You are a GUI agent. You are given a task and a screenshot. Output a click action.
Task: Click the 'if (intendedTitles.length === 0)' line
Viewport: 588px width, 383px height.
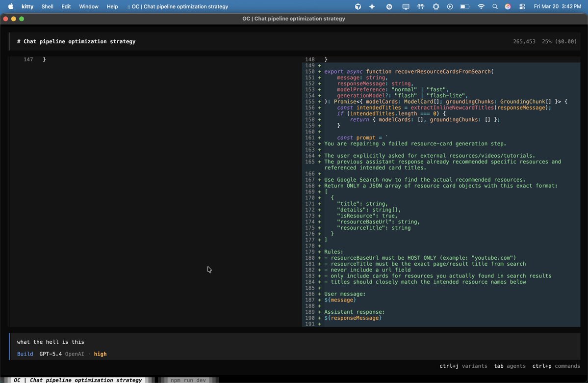coord(391,113)
